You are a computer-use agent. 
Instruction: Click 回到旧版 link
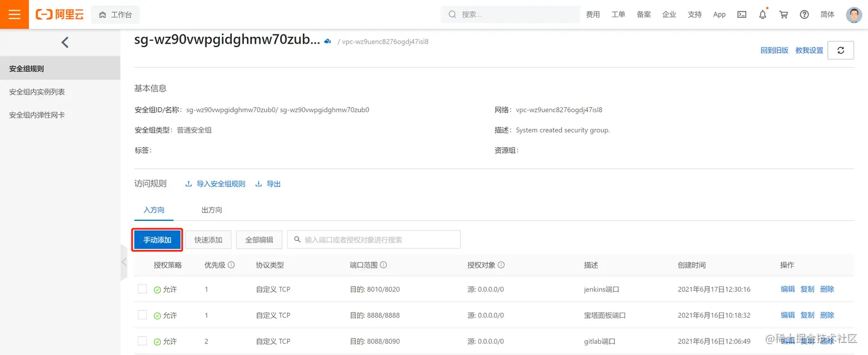point(774,50)
